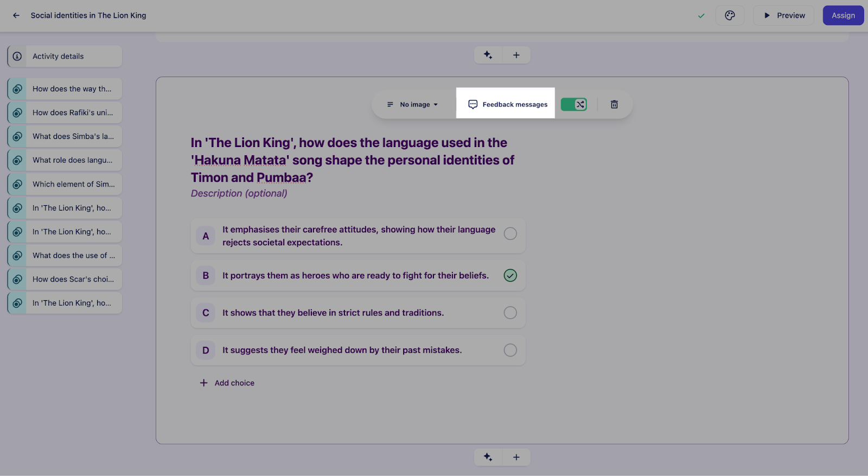Mark choice D as correct answer
This screenshot has height=476, width=868.
click(510, 350)
